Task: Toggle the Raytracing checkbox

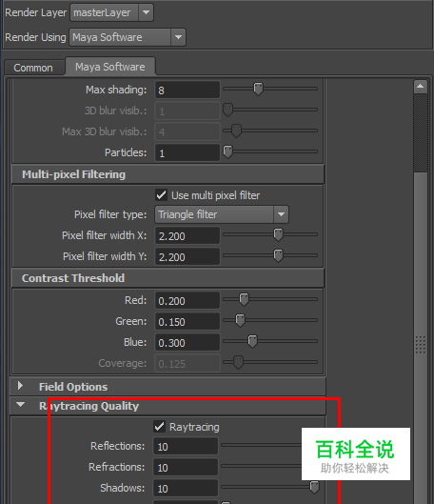Action: click(x=159, y=427)
